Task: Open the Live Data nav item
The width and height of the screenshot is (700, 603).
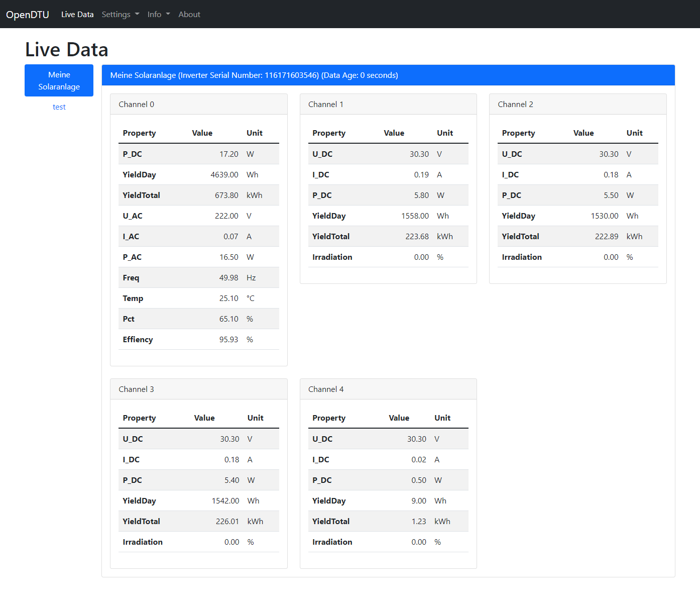Action: (77, 15)
